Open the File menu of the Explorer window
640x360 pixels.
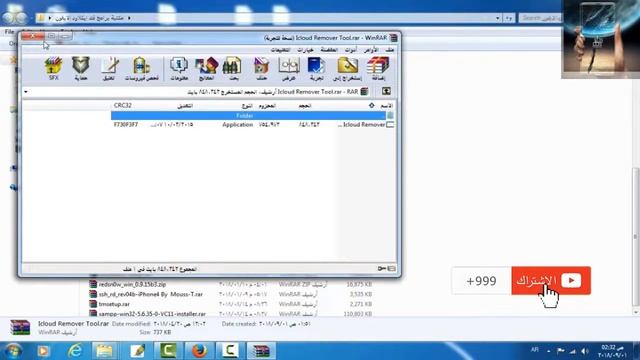coord(9,32)
